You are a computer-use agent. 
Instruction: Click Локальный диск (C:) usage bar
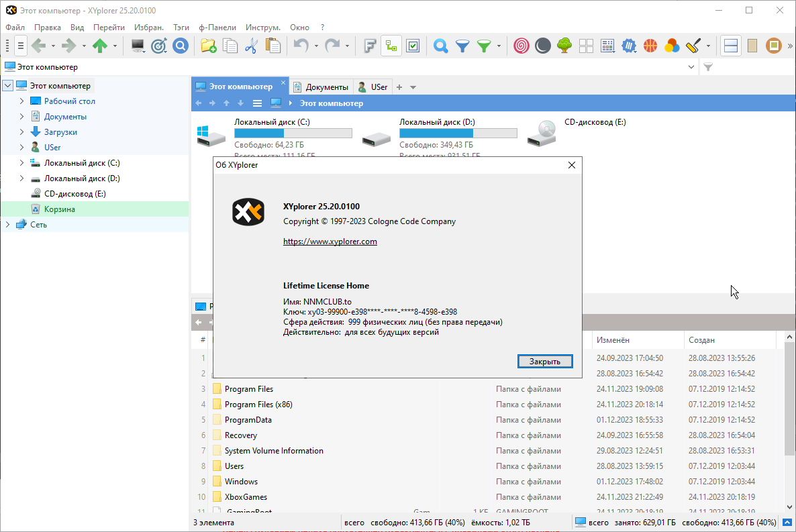click(293, 133)
